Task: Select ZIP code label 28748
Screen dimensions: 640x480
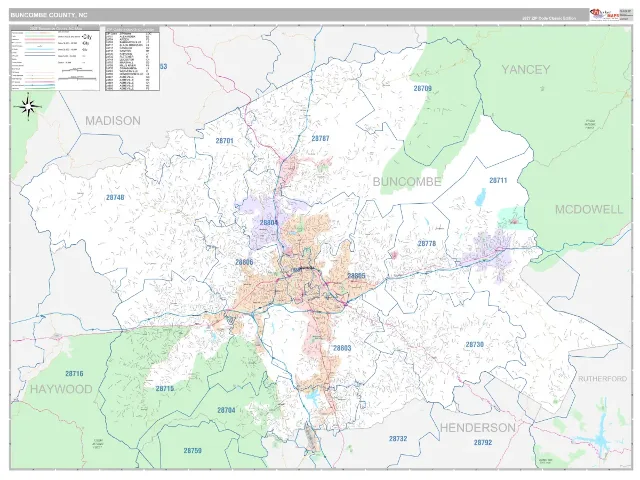Action: [115, 197]
